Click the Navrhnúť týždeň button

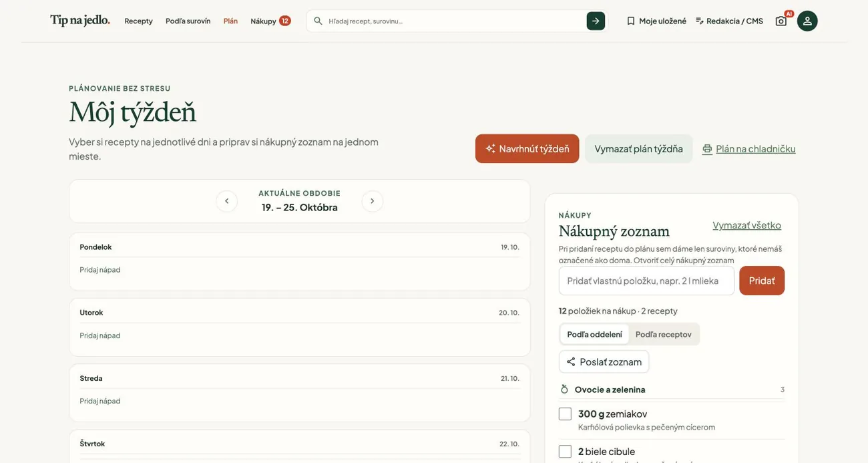(527, 148)
